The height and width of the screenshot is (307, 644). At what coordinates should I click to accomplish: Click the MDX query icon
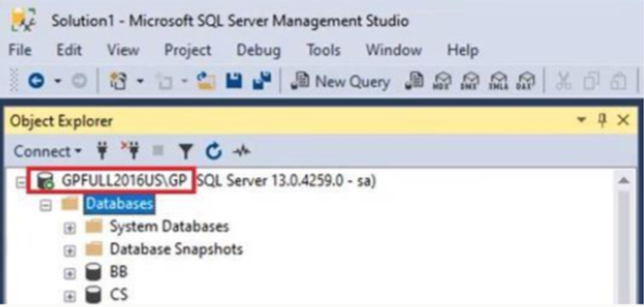442,81
